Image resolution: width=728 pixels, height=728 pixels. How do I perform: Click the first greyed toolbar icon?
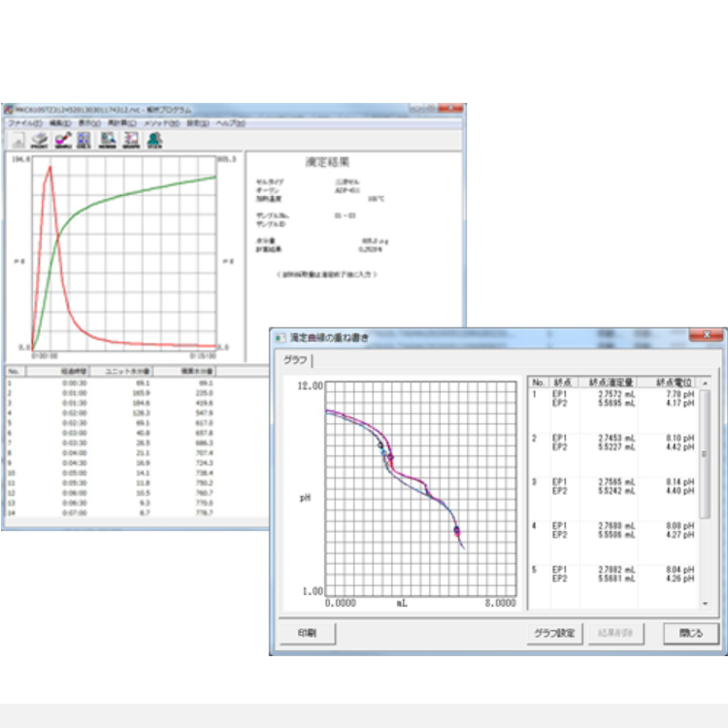click(x=17, y=141)
